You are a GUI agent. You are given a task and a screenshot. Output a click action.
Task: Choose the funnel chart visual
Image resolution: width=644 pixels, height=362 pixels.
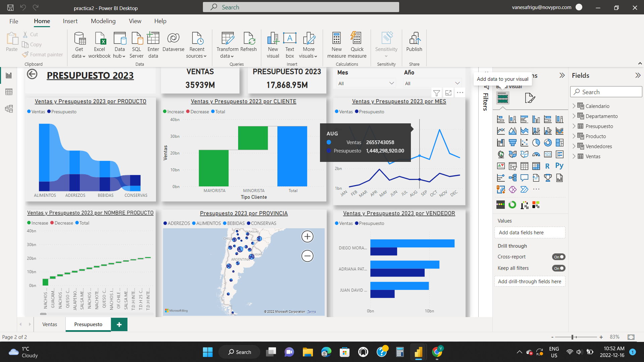pyautogui.click(x=513, y=143)
